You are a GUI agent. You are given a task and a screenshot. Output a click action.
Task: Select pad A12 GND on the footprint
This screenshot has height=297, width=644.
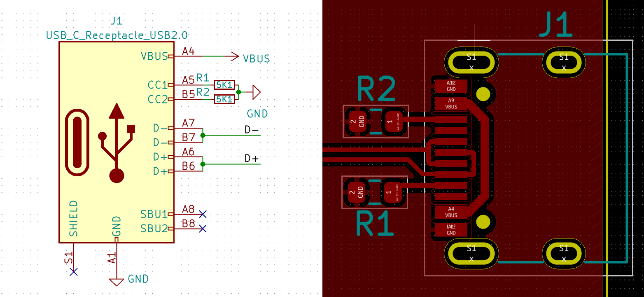tap(451, 85)
